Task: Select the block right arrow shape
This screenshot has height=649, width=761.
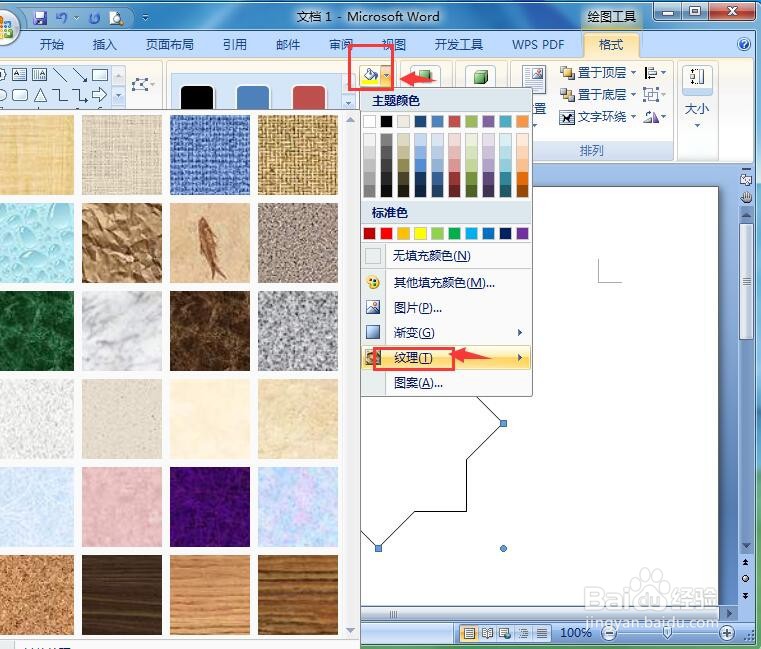Action: (x=99, y=95)
